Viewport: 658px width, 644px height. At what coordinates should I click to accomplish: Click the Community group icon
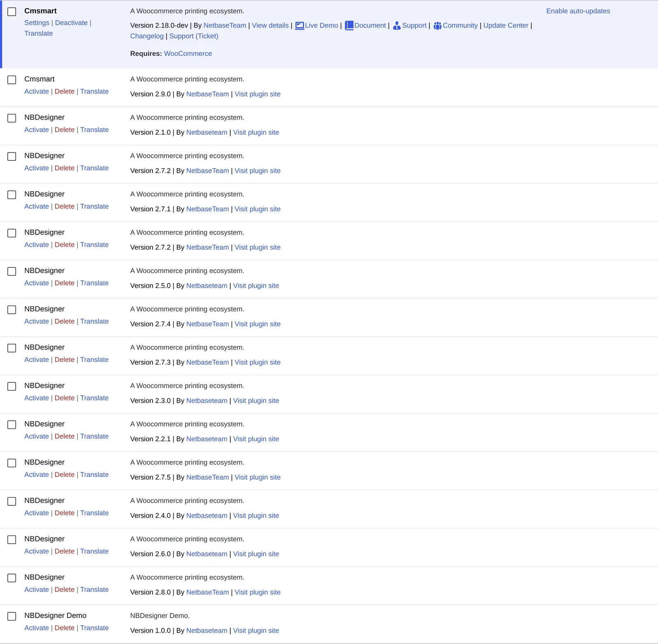click(x=438, y=25)
